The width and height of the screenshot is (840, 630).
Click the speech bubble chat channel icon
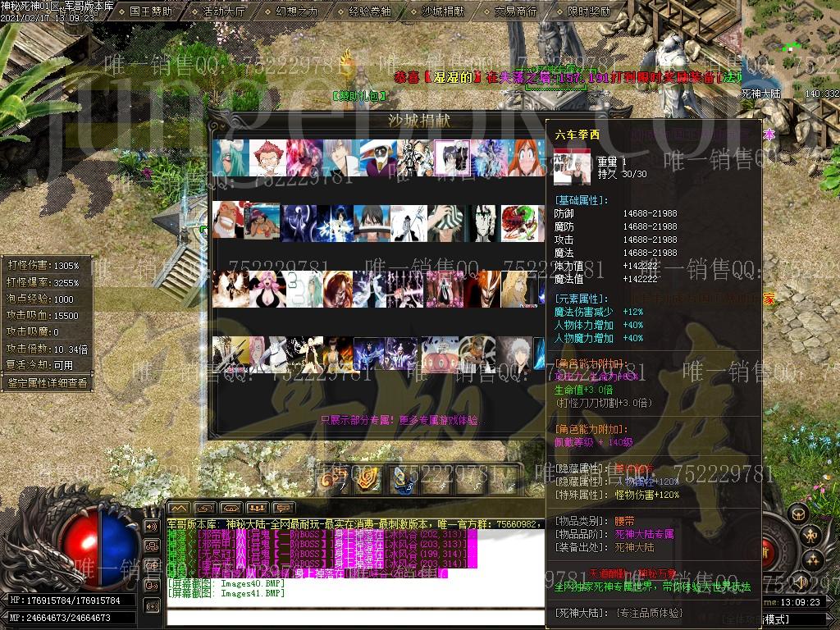283,508
